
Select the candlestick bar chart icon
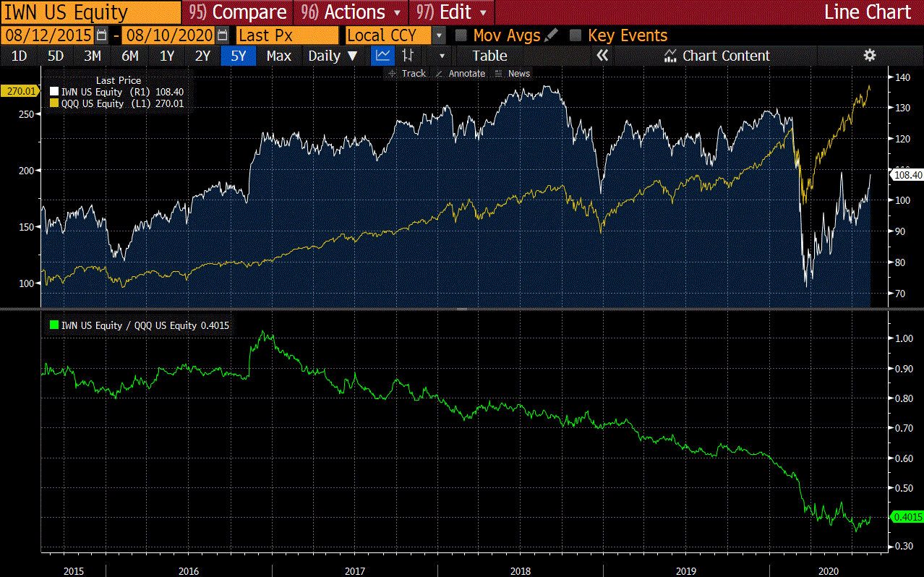pos(408,56)
